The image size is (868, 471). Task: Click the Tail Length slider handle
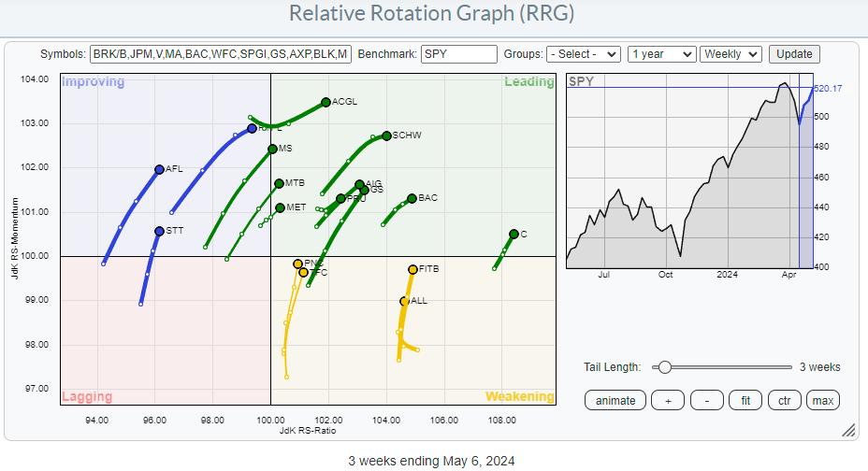[x=663, y=367]
